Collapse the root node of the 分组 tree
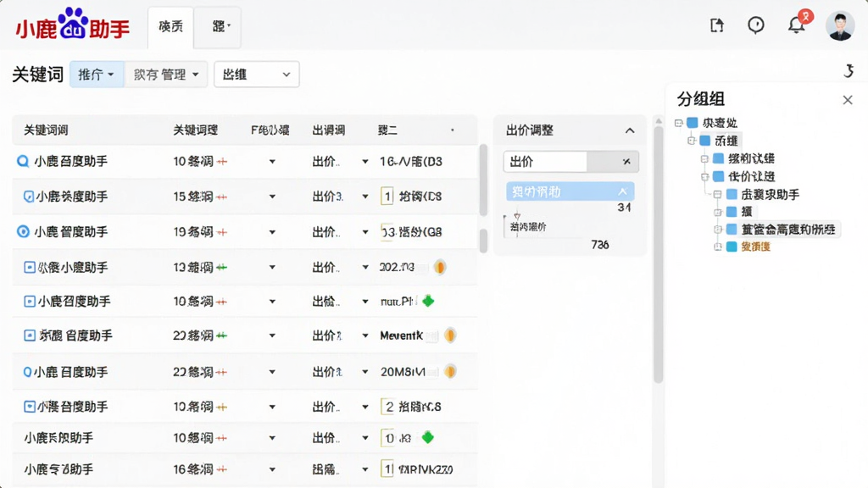868x488 pixels. click(x=679, y=123)
